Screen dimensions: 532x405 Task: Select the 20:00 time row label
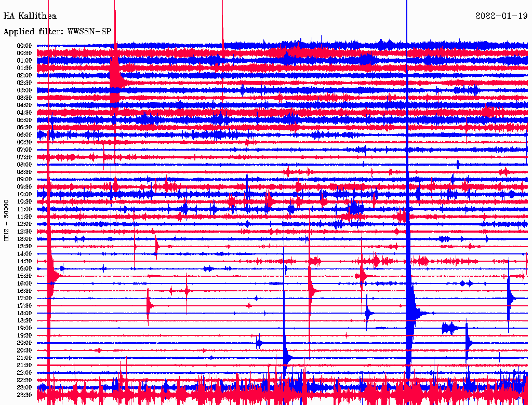point(24,343)
